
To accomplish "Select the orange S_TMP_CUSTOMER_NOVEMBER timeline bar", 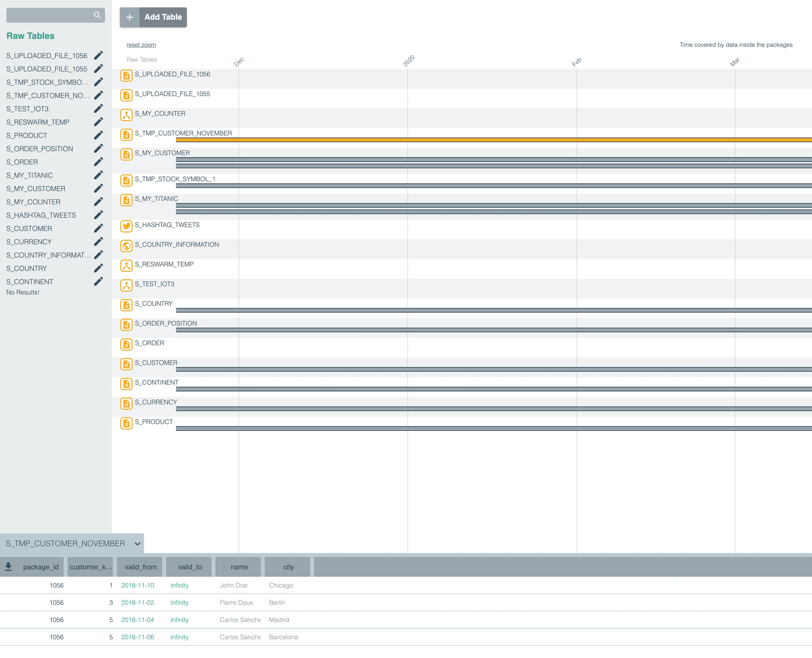I will pyautogui.click(x=493, y=140).
